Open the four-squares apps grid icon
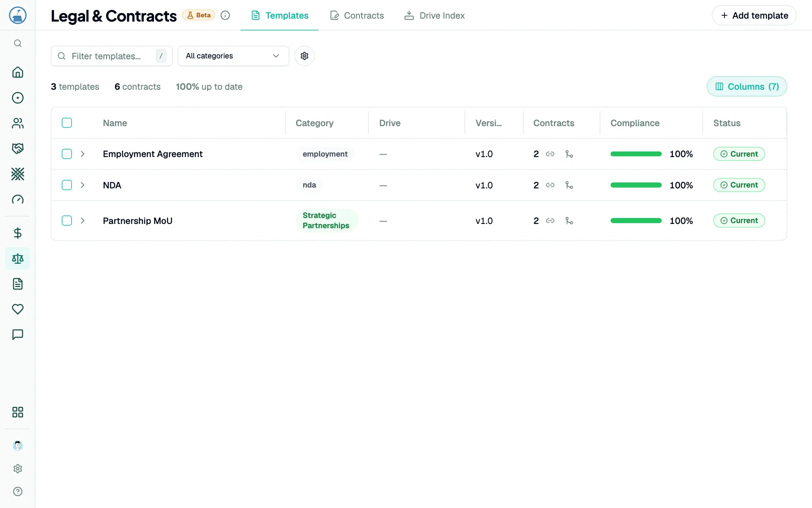The width and height of the screenshot is (812, 508). click(17, 412)
